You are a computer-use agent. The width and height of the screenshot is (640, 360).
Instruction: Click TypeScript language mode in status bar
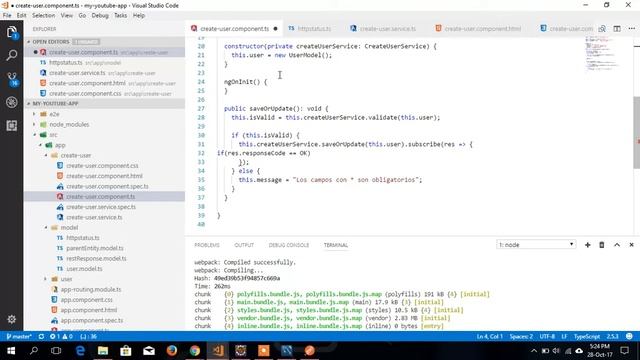click(x=587, y=337)
